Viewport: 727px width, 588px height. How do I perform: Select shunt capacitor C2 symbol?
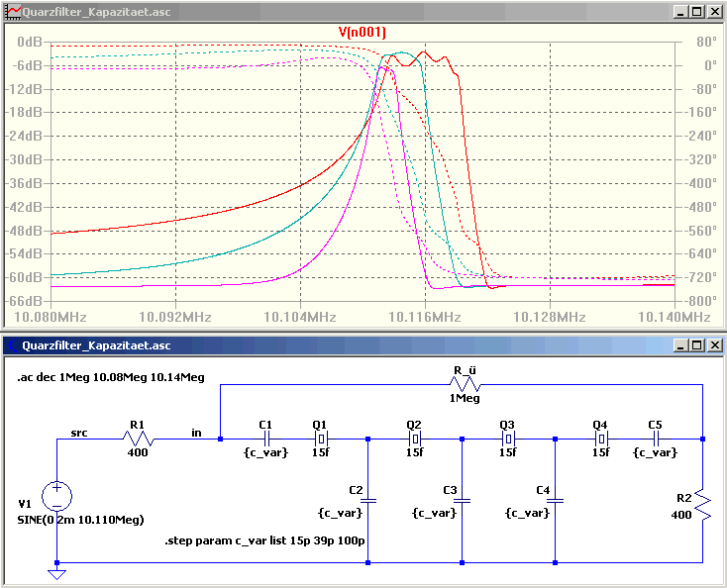point(368,501)
